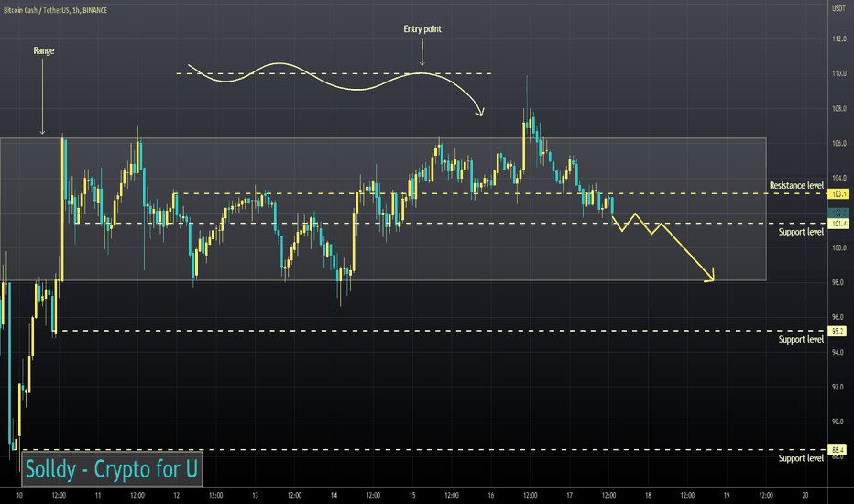Click day 11 on the time axis
Image resolution: width=854 pixels, height=504 pixels.
[x=98, y=495]
